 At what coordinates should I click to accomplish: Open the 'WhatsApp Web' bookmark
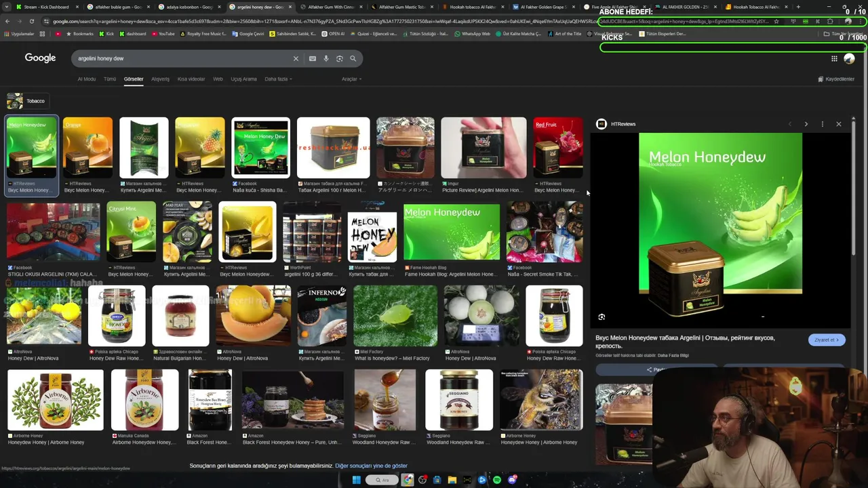[x=472, y=34]
